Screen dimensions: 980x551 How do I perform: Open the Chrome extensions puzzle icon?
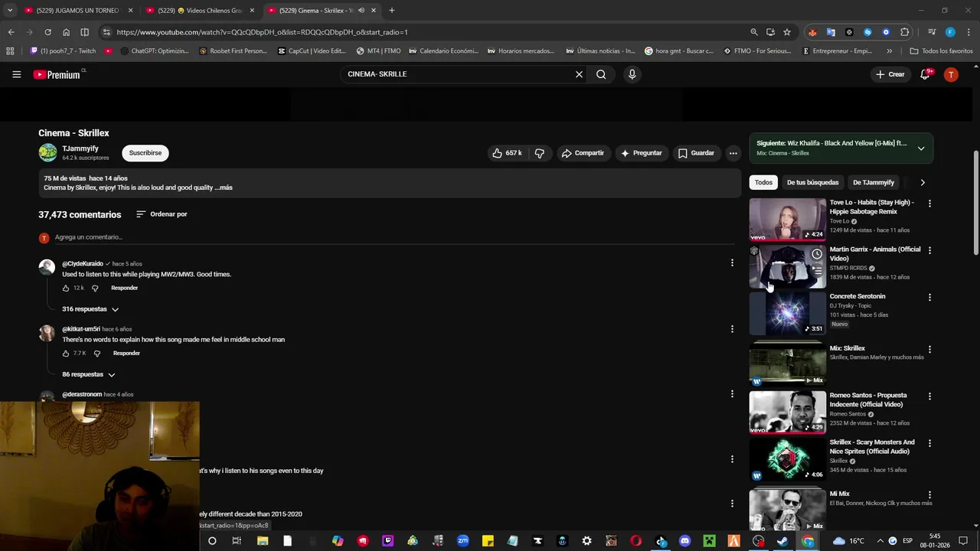tap(904, 32)
